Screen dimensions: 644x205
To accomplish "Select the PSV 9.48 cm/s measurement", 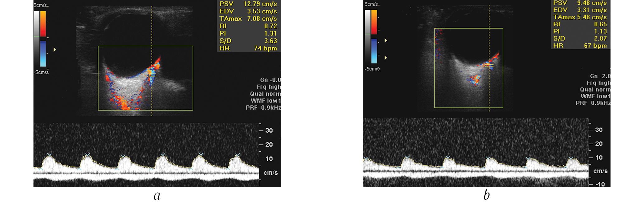I will [580, 3].
